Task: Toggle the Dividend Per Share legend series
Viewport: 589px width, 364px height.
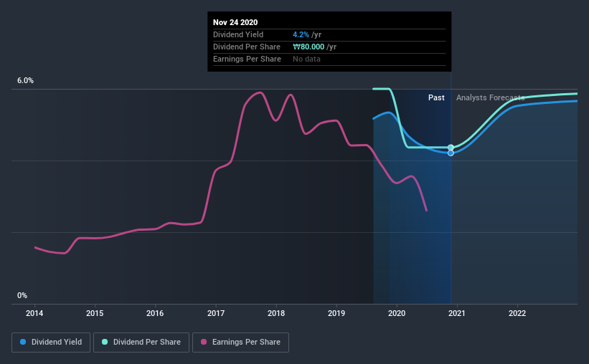Action: pyautogui.click(x=141, y=343)
